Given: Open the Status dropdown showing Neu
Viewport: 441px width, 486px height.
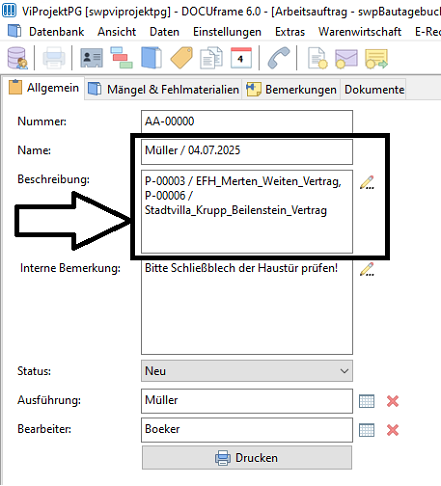Looking at the screenshot, I should (247, 371).
